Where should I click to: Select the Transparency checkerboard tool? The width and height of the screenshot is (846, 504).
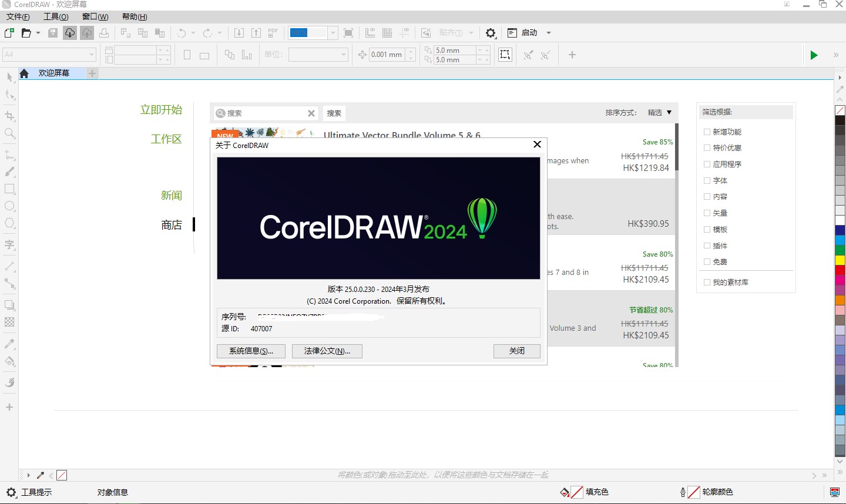[x=9, y=322]
